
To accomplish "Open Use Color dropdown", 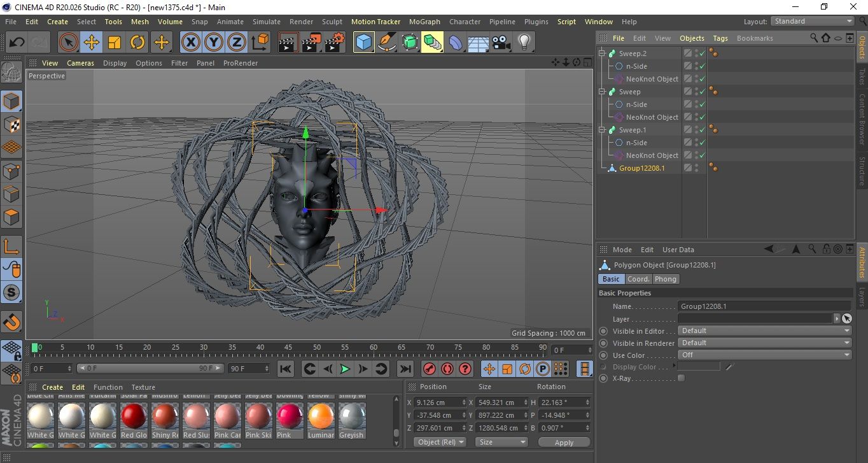I will coord(764,355).
